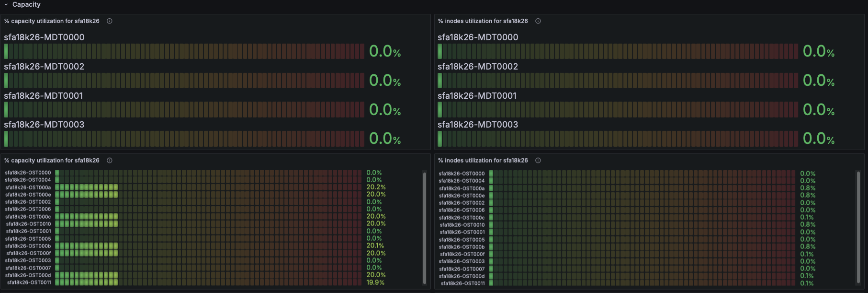Click the OST000a capacity bar at 20.2%
The width and height of the screenshot is (868, 293).
(208, 188)
